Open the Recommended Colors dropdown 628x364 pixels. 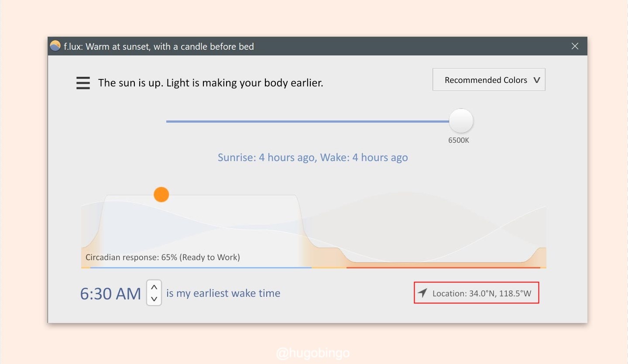(x=485, y=80)
